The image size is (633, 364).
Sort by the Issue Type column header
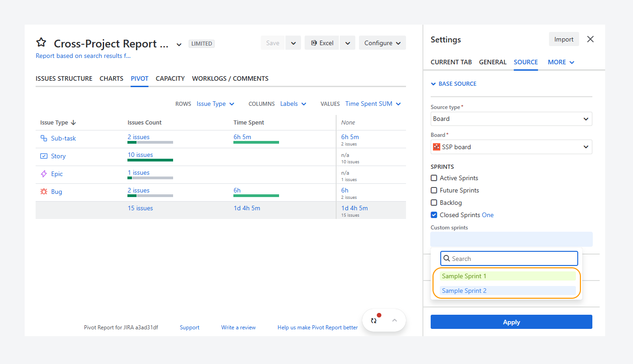[x=58, y=122]
